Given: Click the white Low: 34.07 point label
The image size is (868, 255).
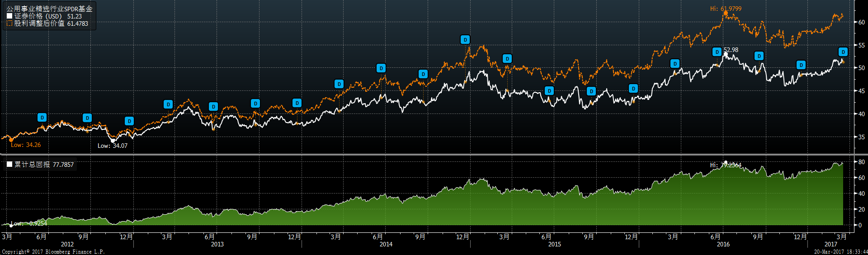Looking at the screenshot, I should coord(113,146).
